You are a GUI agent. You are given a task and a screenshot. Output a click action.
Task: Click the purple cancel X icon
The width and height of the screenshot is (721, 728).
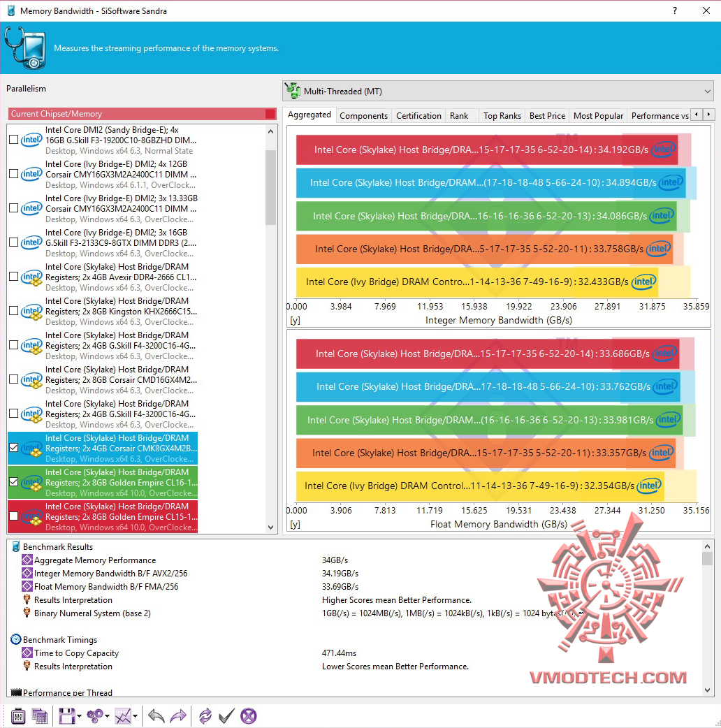pyautogui.click(x=249, y=716)
